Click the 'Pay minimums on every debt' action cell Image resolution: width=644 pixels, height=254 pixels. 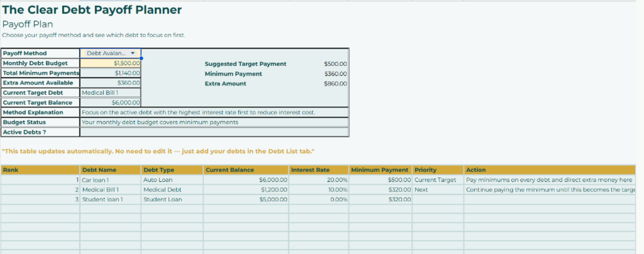(550, 180)
